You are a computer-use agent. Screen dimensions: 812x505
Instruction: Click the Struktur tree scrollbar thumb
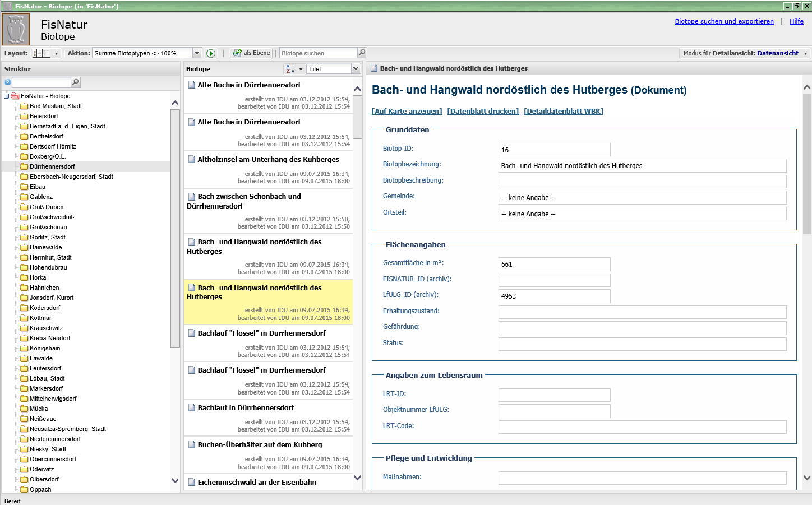tap(175, 228)
